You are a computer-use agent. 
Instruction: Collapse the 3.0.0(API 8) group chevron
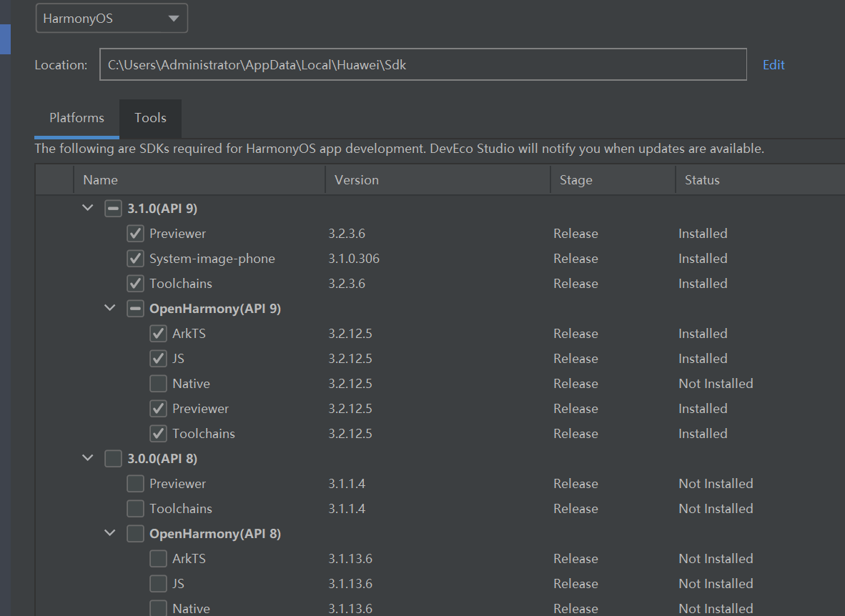pos(88,458)
